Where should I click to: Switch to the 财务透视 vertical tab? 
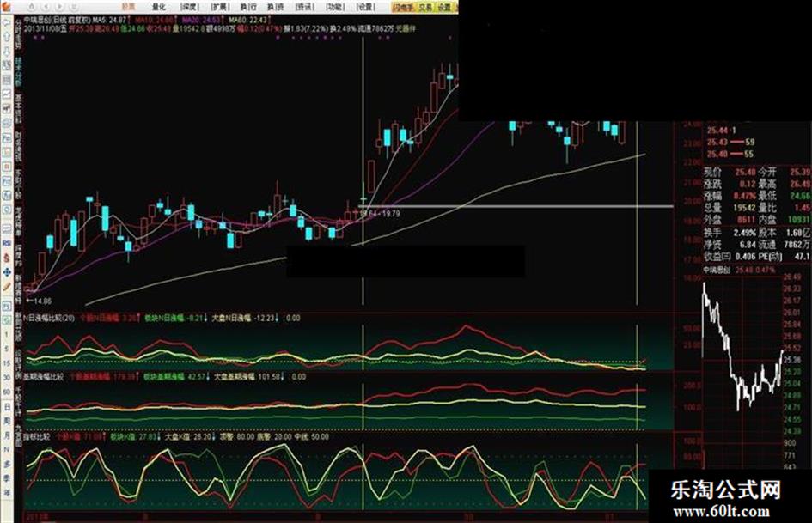click(x=19, y=146)
